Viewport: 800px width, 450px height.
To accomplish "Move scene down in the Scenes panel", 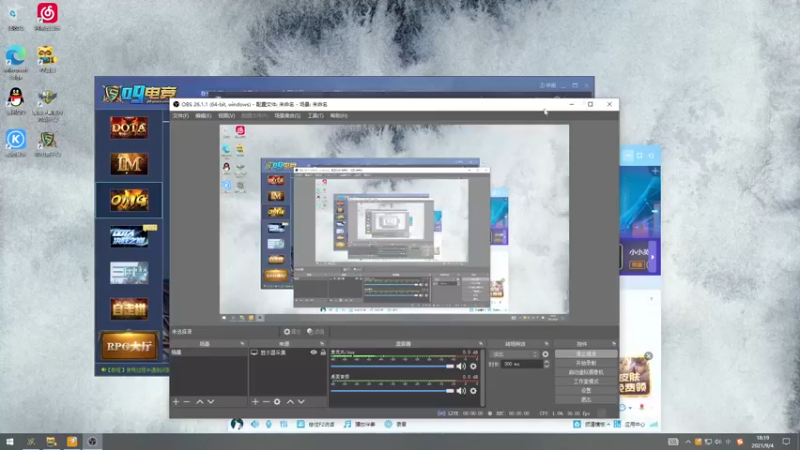I will [x=211, y=402].
